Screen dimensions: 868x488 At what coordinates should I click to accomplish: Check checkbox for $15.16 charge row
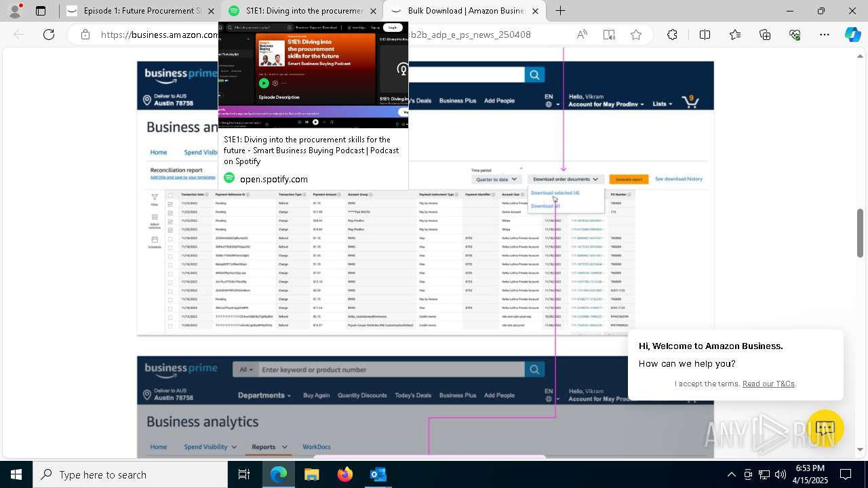tap(170, 282)
